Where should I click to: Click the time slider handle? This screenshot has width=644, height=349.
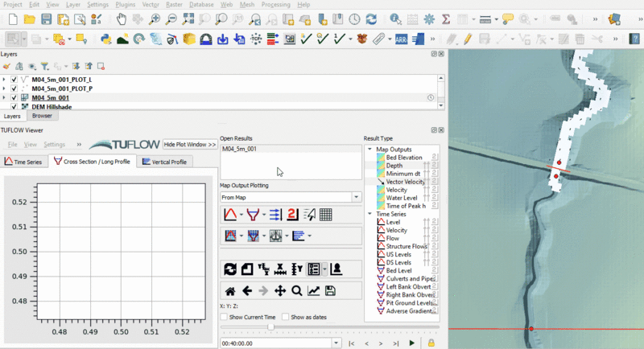pyautogui.click(x=270, y=327)
